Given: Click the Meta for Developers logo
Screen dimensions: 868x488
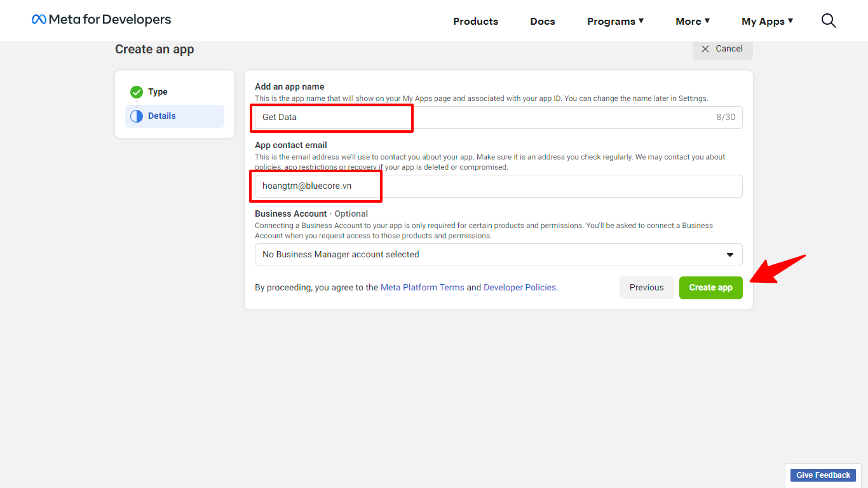Looking at the screenshot, I should click(x=102, y=20).
